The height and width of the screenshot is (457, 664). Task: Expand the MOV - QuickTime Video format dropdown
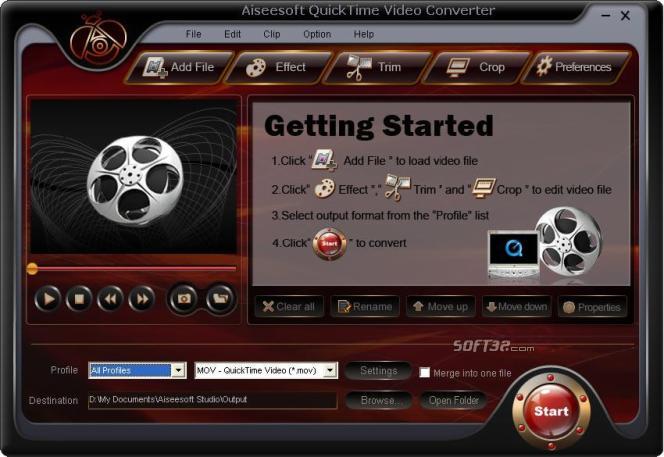click(330, 371)
